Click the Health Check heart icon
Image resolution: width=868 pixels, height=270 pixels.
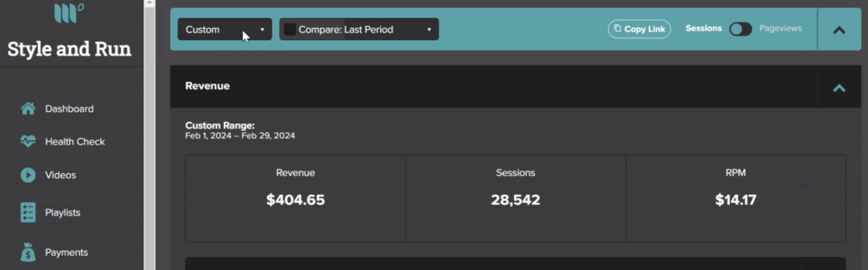click(28, 141)
